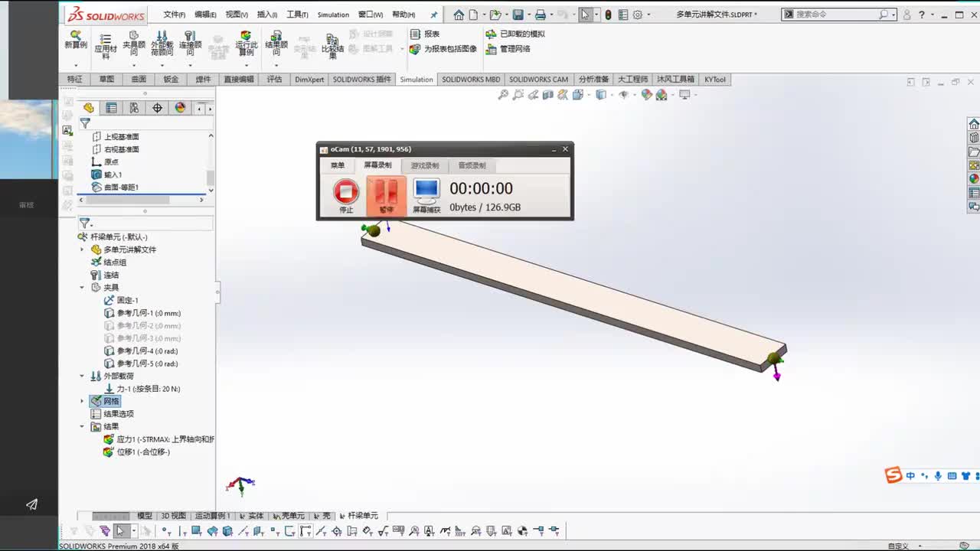Switch to the 运动算例 1 tab

pyautogui.click(x=212, y=516)
